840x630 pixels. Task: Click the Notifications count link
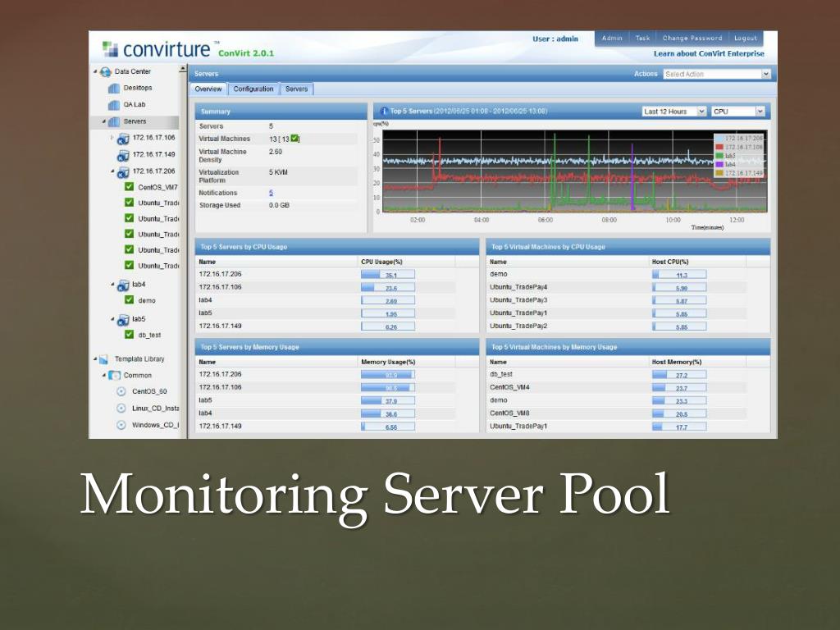click(x=271, y=193)
